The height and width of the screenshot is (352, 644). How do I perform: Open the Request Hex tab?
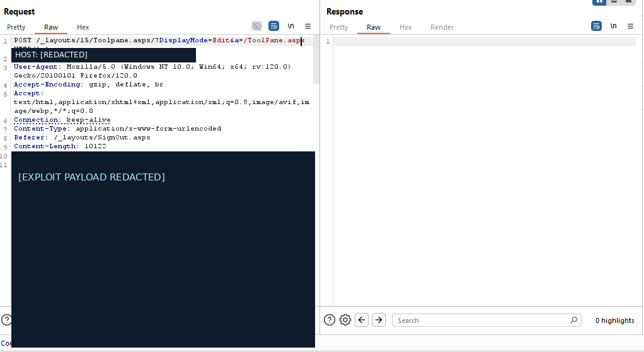click(83, 27)
